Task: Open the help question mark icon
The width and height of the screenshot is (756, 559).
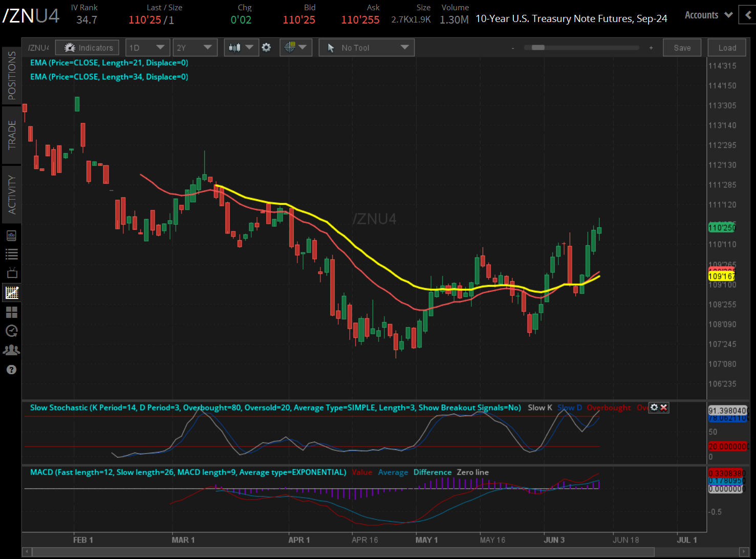Action: pyautogui.click(x=11, y=369)
